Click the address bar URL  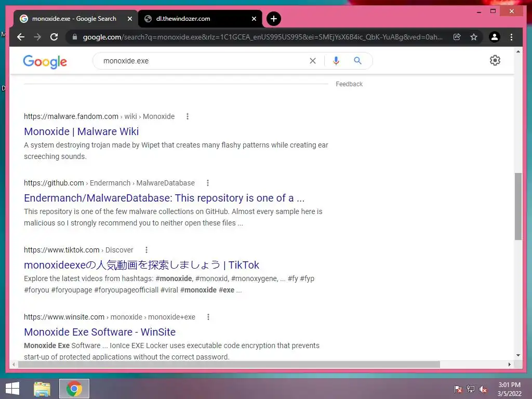(x=262, y=37)
